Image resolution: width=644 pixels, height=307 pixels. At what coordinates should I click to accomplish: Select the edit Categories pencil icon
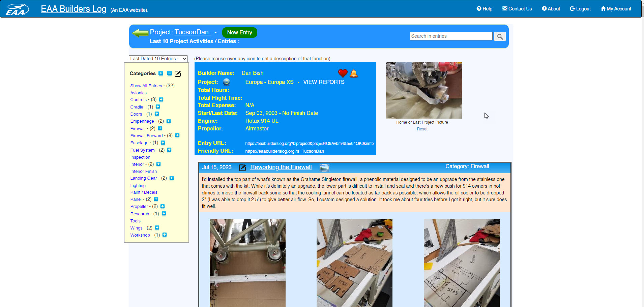[178, 73]
